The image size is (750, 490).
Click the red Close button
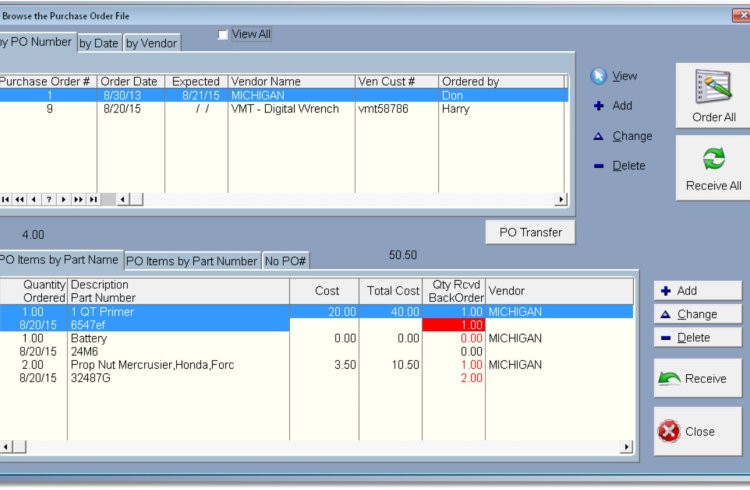pos(697,431)
